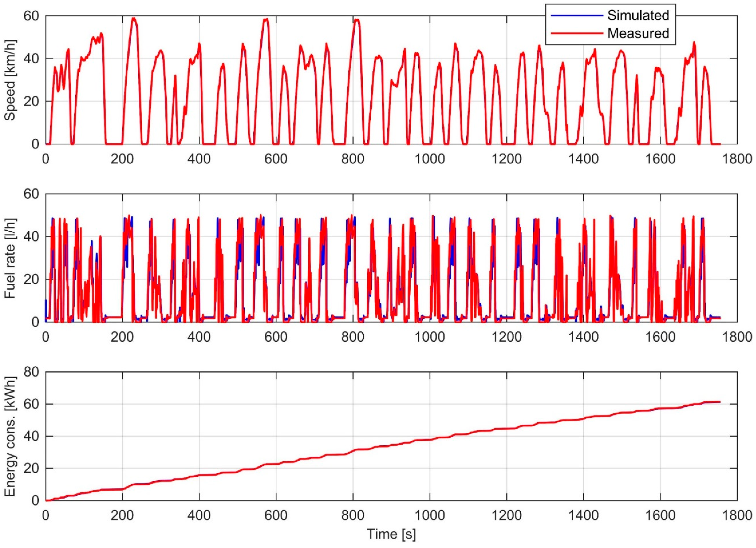
Task: Click the 600 tick on energy plot
Action: (276, 515)
